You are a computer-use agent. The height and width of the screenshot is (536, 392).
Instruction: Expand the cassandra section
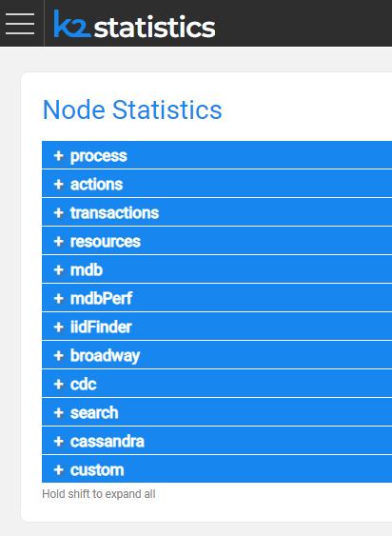point(217,442)
